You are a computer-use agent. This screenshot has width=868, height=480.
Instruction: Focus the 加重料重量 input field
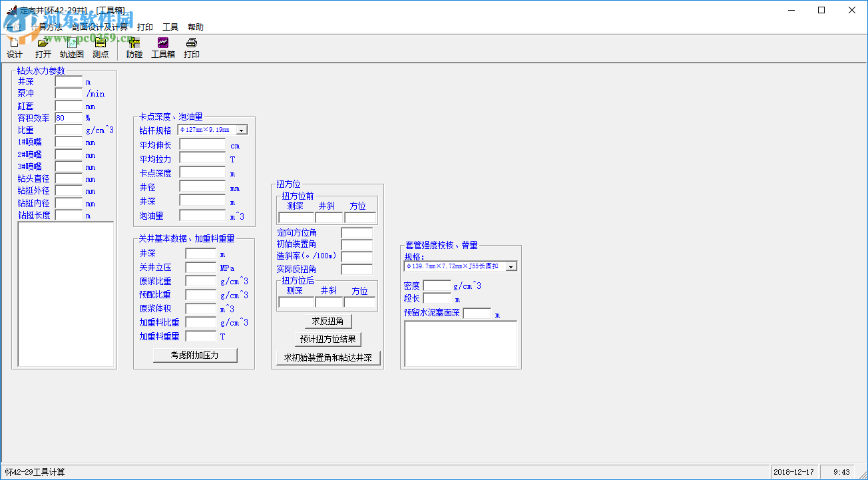coord(200,337)
